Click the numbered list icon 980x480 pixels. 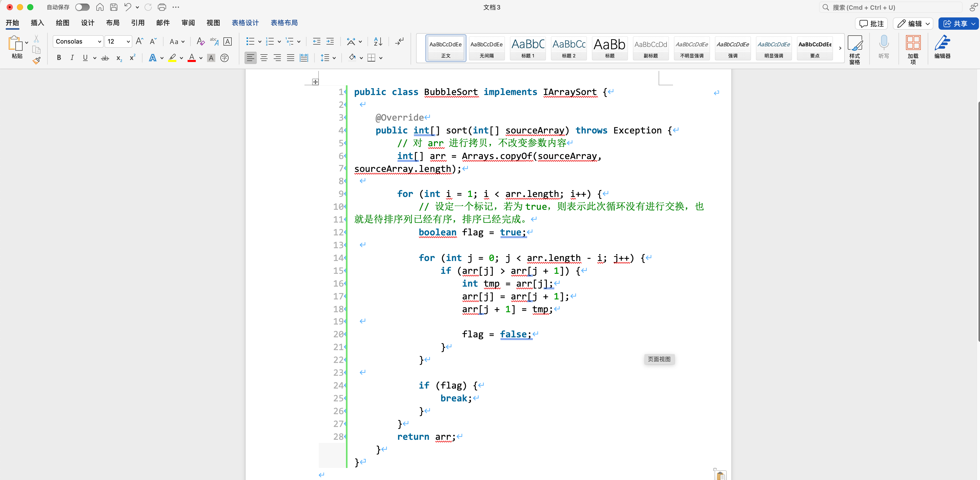point(270,41)
